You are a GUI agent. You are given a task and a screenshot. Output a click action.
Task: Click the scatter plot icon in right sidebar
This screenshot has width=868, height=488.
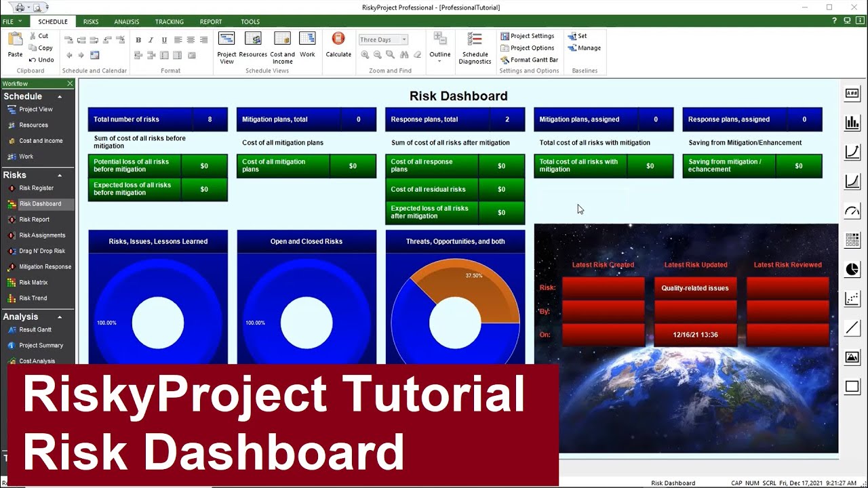(x=852, y=298)
